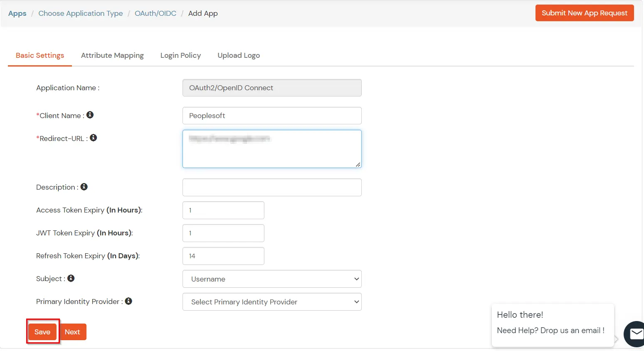This screenshot has width=644, height=351.
Task: Click Submit New App Request
Action: click(x=584, y=13)
